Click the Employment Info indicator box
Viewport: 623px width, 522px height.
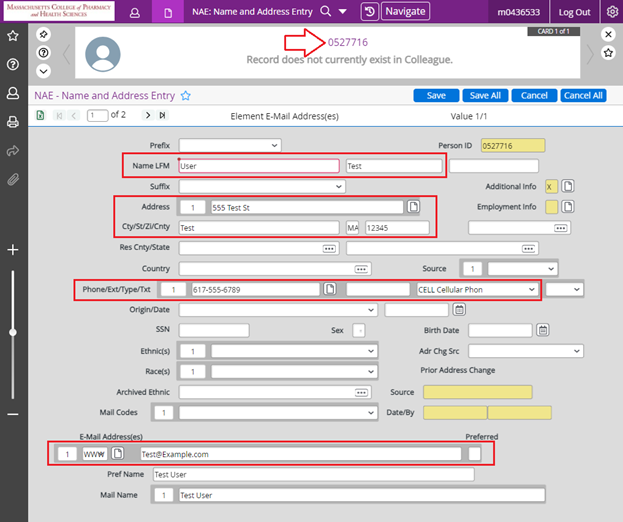coord(549,207)
